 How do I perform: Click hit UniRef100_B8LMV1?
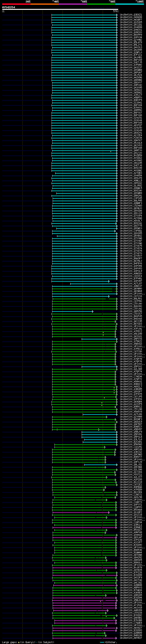click(x=131, y=299)
